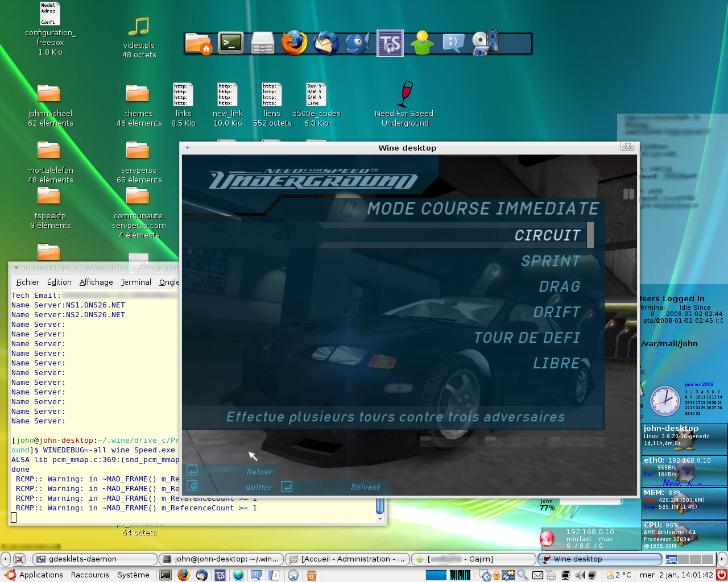Open the video.pls desktop file
The height and width of the screenshot is (582, 728).
(x=139, y=36)
